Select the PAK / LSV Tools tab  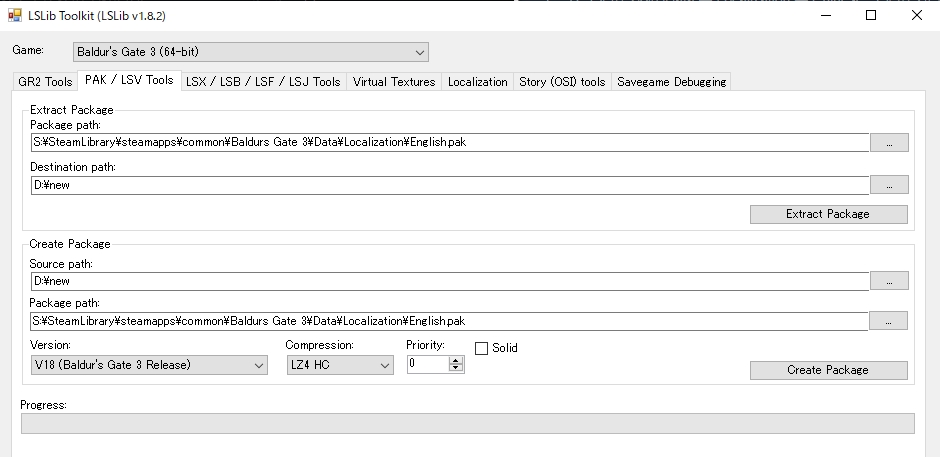pyautogui.click(x=129, y=80)
